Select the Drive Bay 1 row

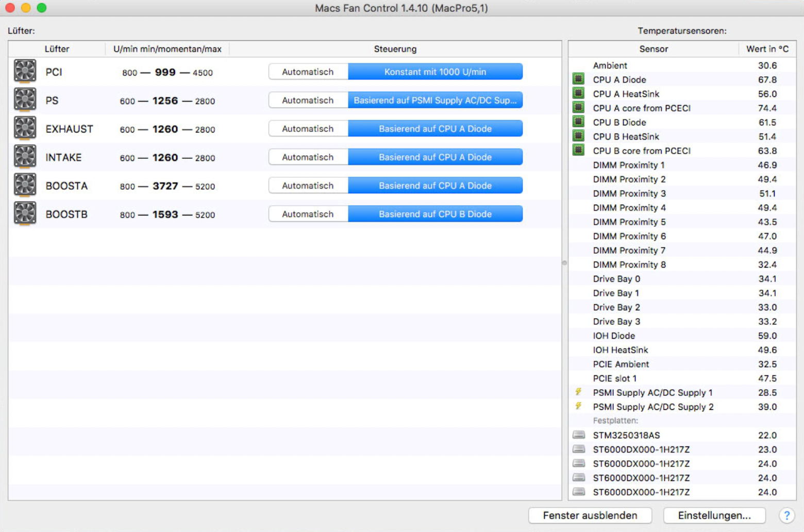point(682,292)
